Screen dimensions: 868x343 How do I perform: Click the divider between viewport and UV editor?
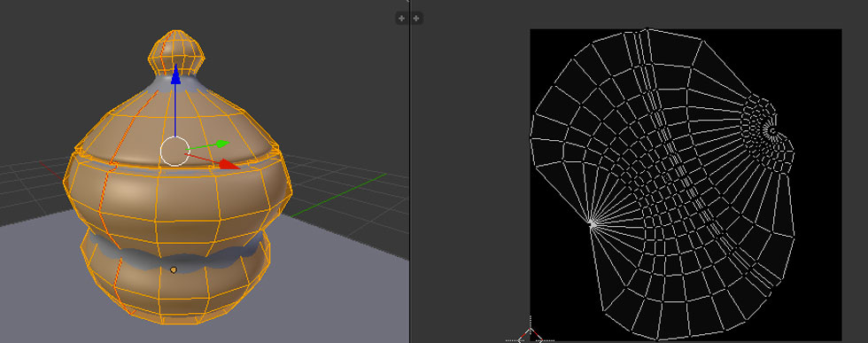click(x=410, y=171)
